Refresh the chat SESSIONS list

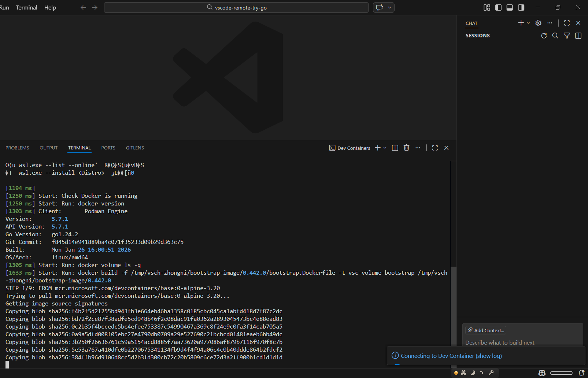click(x=544, y=36)
